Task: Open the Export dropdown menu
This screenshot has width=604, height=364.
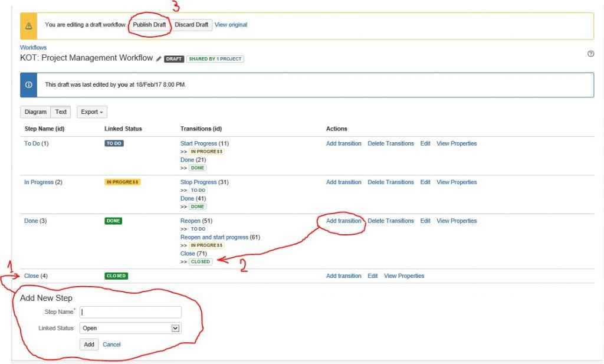Action: point(91,112)
